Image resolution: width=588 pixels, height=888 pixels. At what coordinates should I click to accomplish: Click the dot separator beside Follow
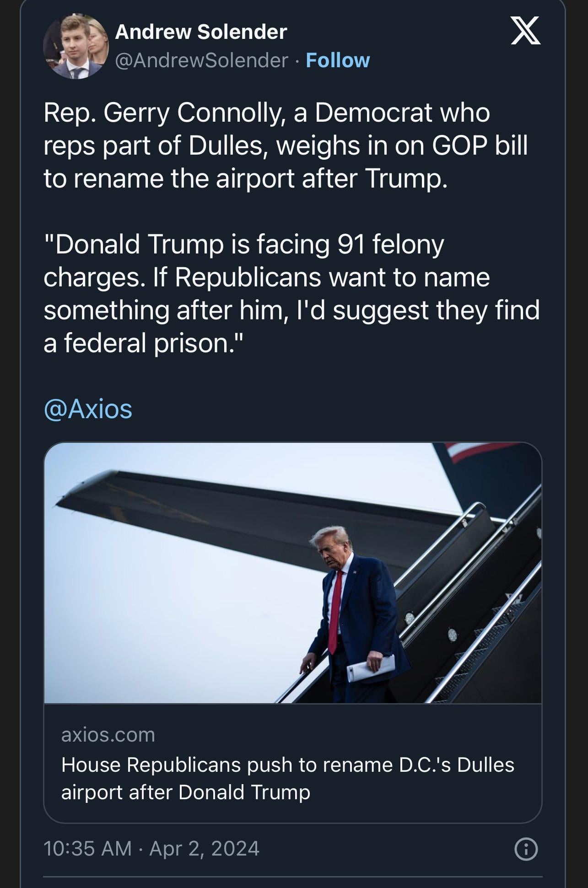tap(297, 60)
